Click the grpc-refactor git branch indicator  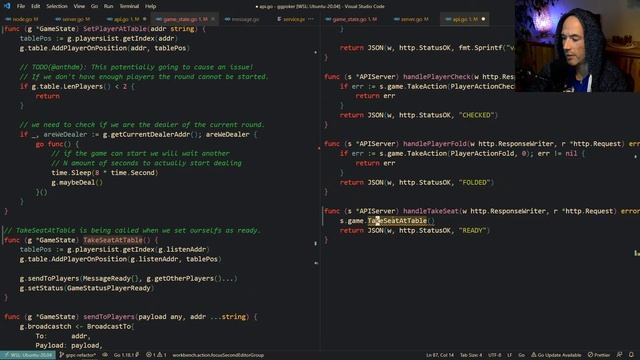point(78,355)
